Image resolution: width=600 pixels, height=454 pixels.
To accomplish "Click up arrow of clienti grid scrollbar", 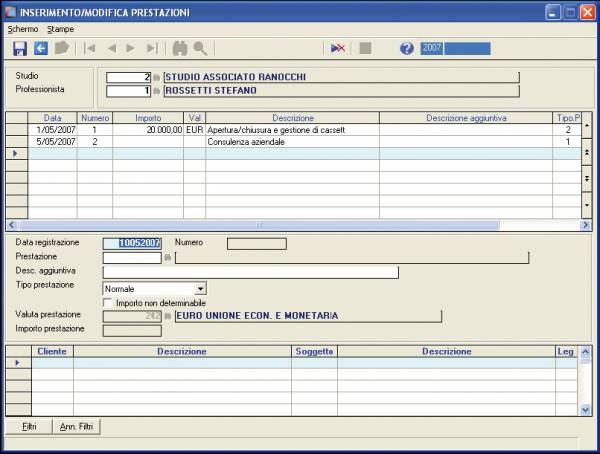I will coord(585,351).
